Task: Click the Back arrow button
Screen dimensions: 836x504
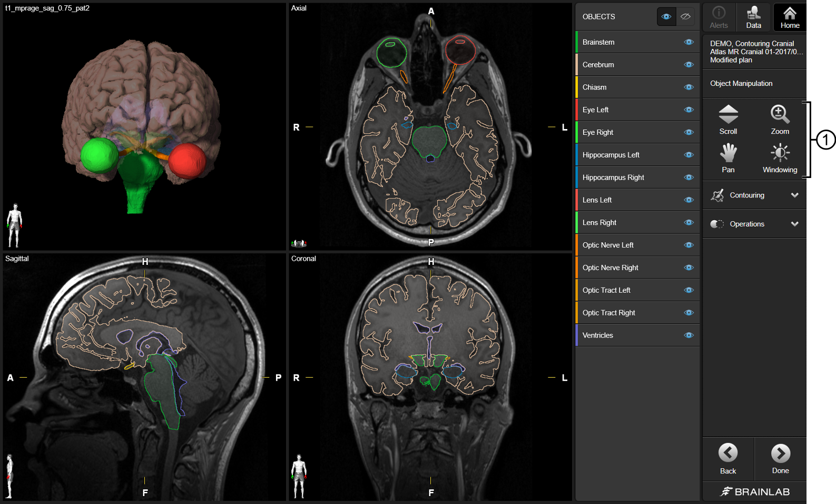Action: pos(728,459)
